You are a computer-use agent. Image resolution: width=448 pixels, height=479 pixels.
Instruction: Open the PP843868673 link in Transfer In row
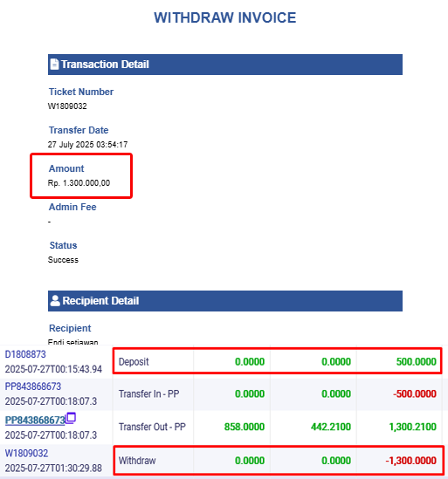(33, 387)
